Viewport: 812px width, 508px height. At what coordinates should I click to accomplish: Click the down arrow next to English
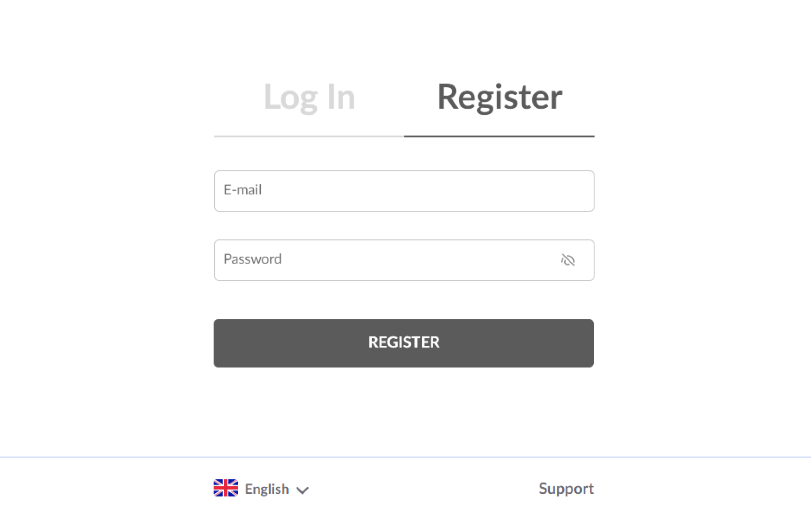tap(302, 490)
